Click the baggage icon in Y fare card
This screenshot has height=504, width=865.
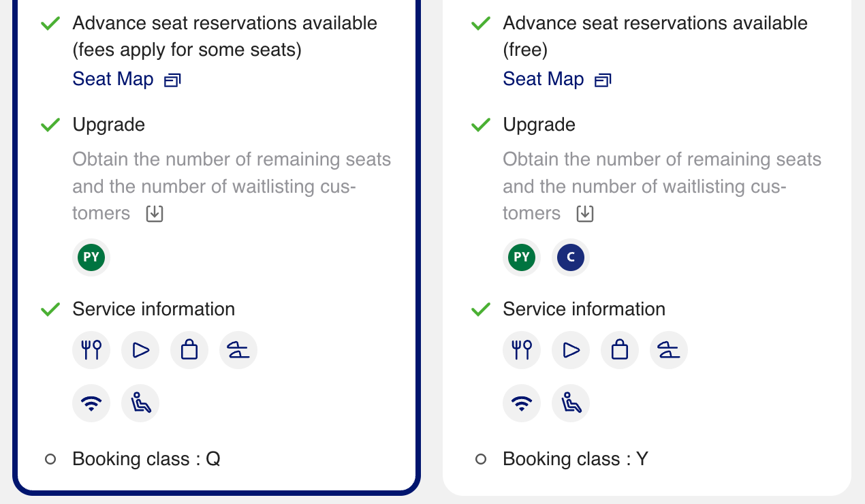click(x=620, y=350)
